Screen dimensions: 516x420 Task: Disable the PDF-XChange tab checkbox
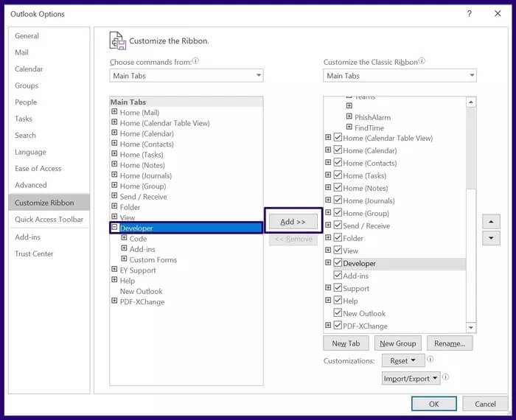pos(338,326)
